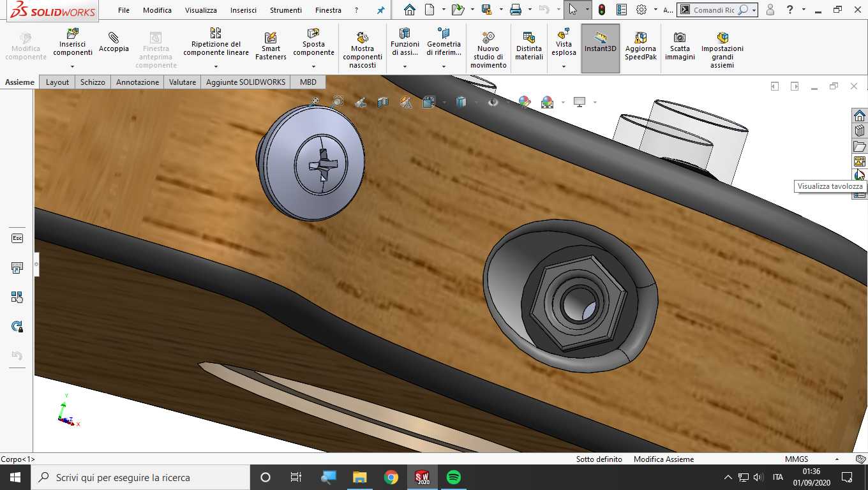Click the Section View icon in view toolbar
The height and width of the screenshot is (490, 868).
(x=382, y=101)
